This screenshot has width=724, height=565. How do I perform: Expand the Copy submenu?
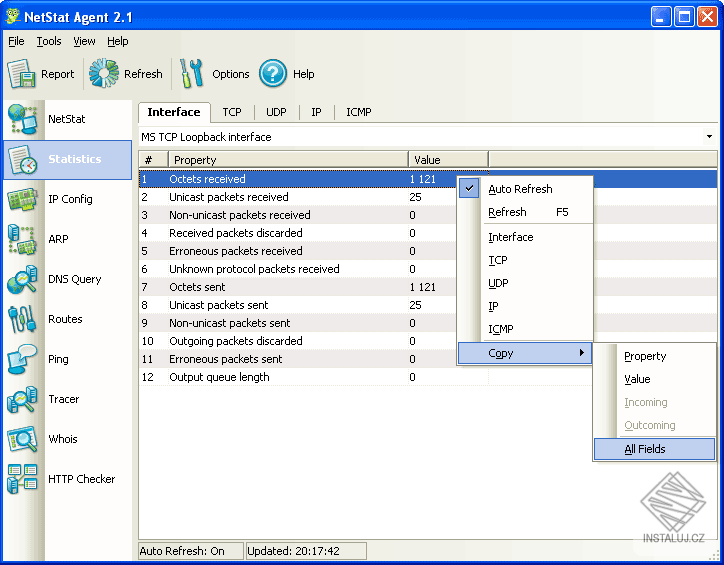click(x=525, y=353)
